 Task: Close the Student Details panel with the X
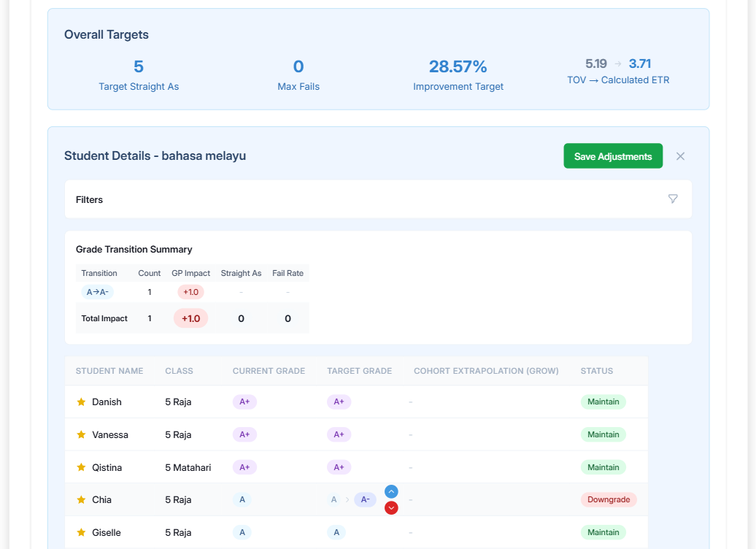click(680, 156)
